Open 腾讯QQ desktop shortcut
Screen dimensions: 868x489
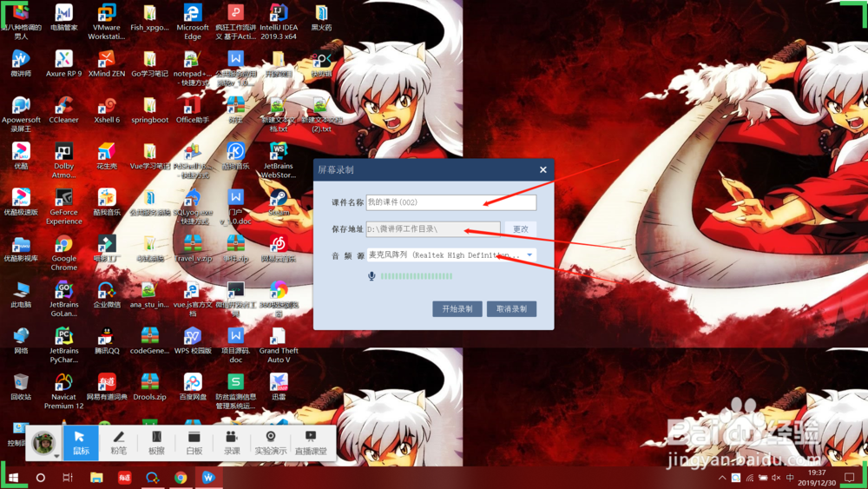tap(106, 340)
